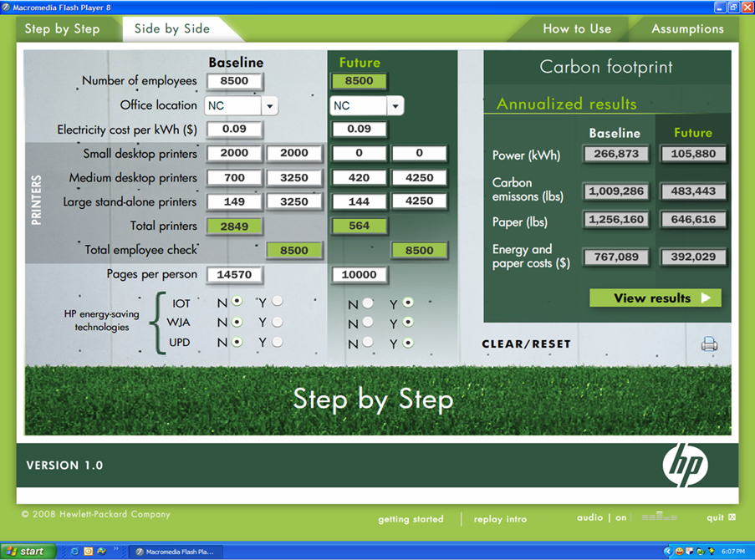Open the getting started link
Screen dimensions: 755x560
tap(411, 519)
